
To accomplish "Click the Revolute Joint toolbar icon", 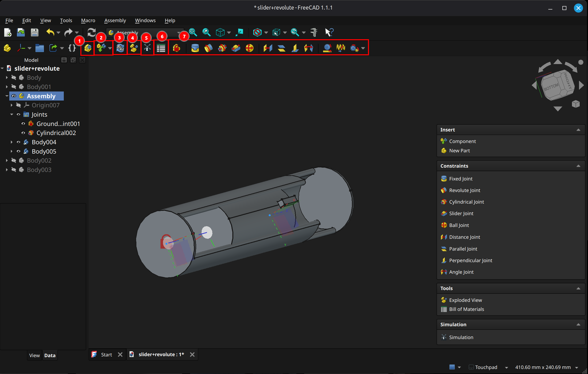I will [208, 48].
